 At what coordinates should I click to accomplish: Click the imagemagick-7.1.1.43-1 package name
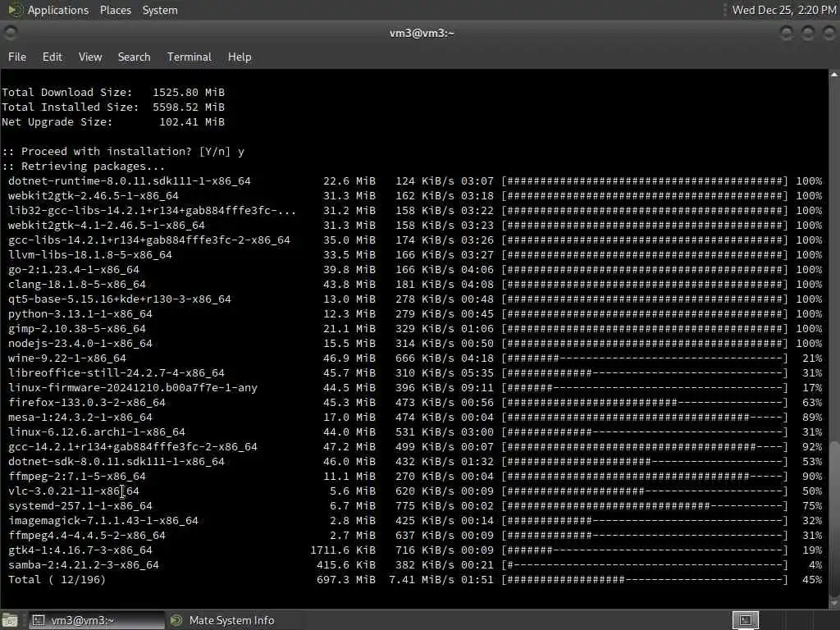[103, 520]
